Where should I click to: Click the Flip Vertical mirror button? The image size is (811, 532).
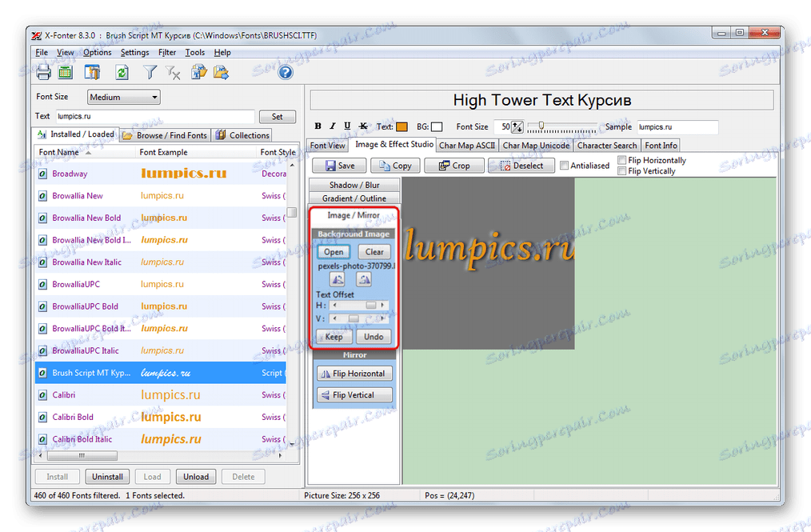[x=354, y=395]
